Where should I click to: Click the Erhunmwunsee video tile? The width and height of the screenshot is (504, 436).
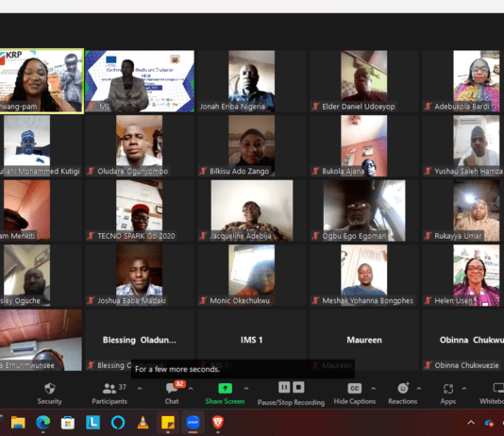[x=41, y=340]
